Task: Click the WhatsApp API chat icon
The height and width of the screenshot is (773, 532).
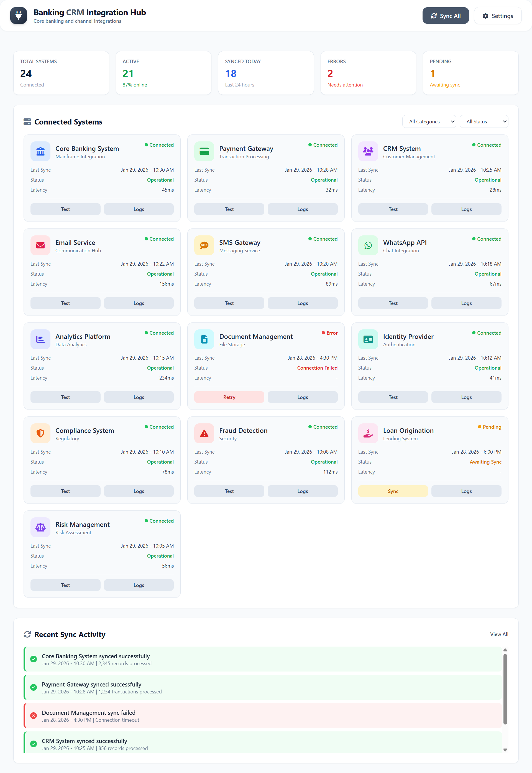Action: [368, 245]
